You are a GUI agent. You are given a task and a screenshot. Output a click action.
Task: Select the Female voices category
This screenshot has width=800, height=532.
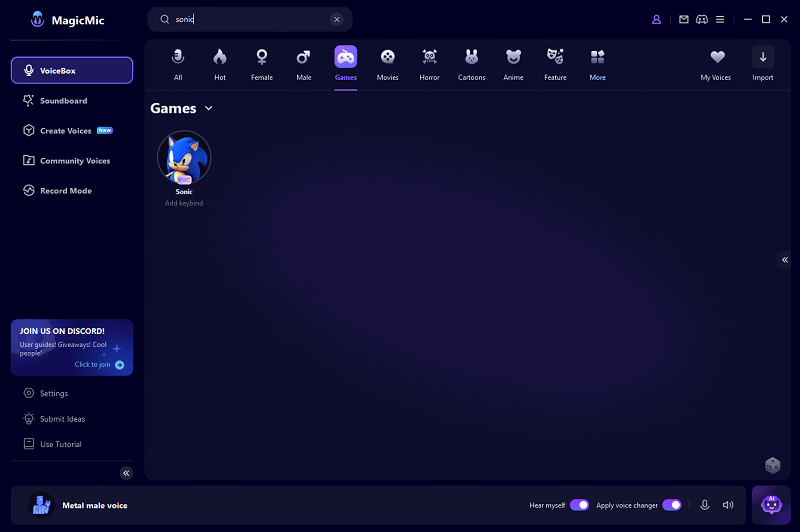click(262, 64)
